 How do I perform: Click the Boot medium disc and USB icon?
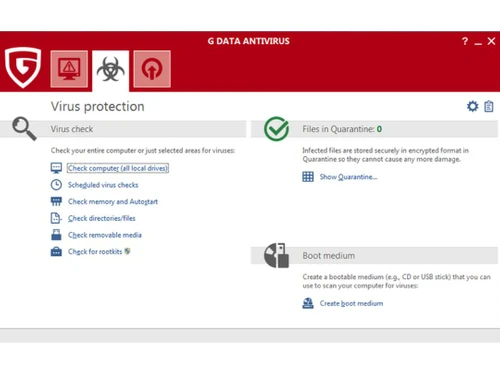(x=276, y=255)
